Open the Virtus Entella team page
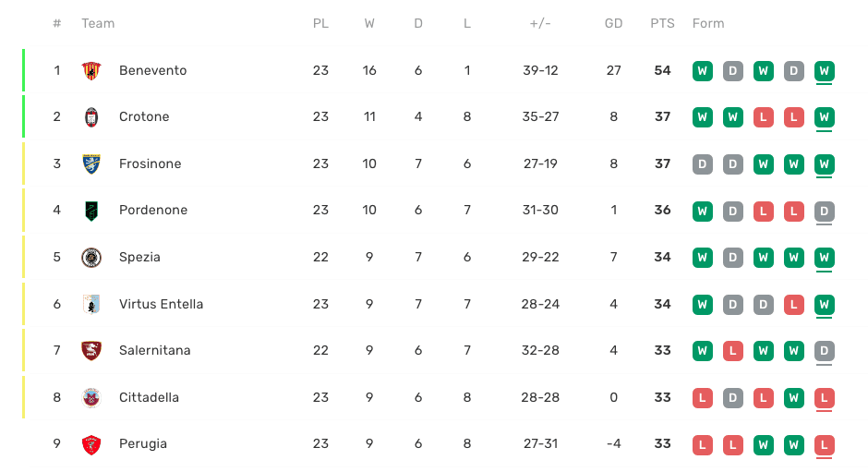The image size is (868, 472). tap(161, 304)
